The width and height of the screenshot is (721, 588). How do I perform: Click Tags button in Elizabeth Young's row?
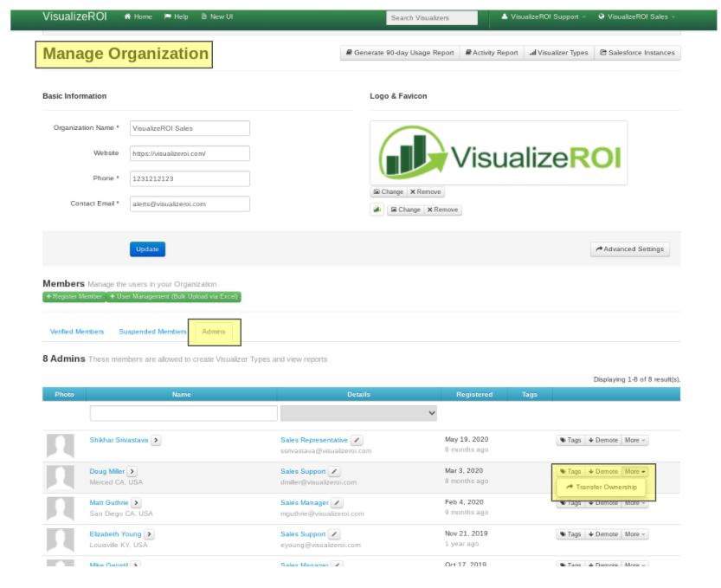coord(570,534)
